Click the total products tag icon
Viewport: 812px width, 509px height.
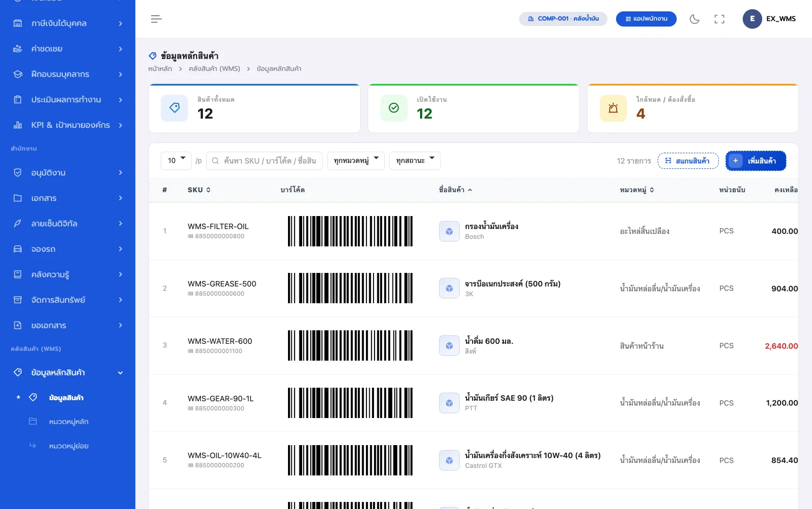coord(174,108)
